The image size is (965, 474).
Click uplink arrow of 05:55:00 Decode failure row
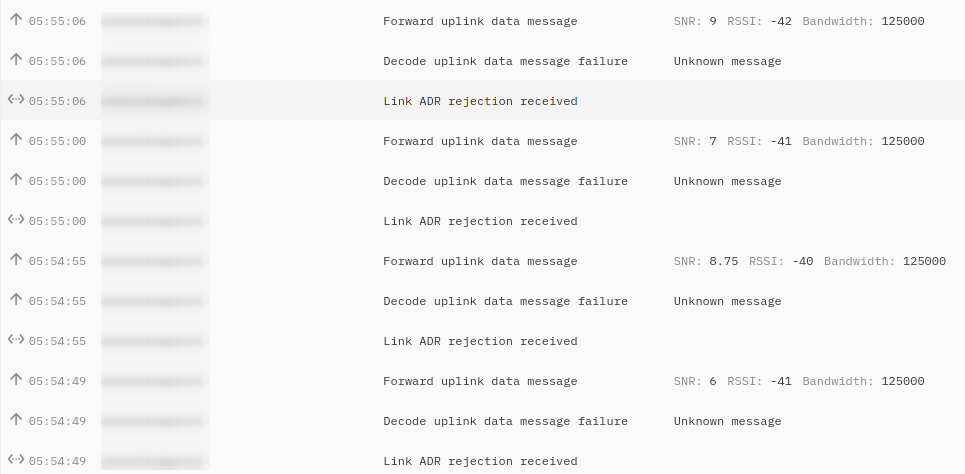click(x=16, y=180)
